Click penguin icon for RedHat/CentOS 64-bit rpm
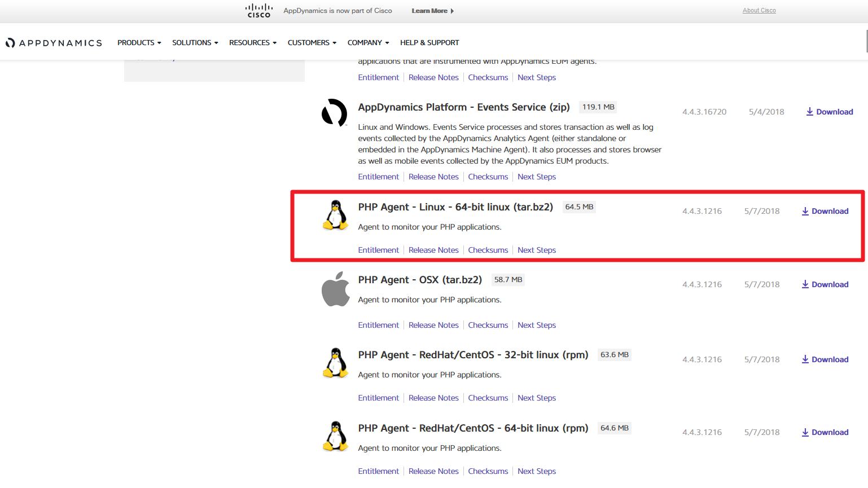This screenshot has height=488, width=868. 336,436
